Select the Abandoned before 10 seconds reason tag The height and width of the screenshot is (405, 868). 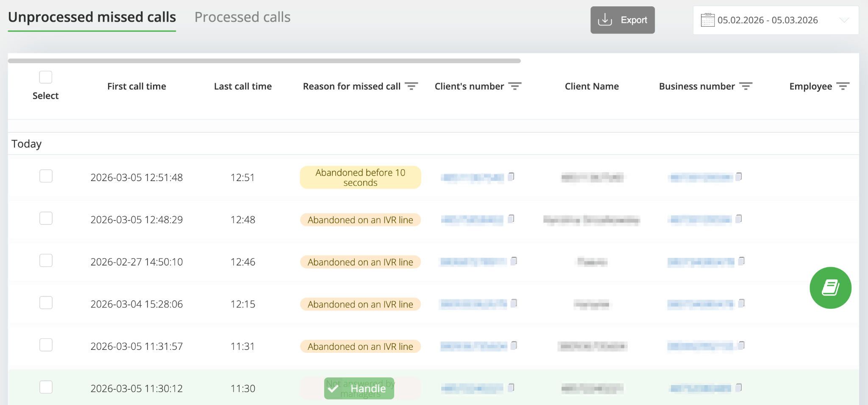[360, 177]
